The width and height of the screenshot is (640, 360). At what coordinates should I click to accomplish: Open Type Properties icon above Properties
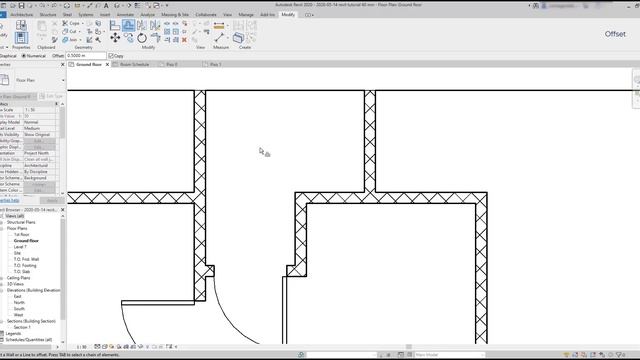[21, 25]
